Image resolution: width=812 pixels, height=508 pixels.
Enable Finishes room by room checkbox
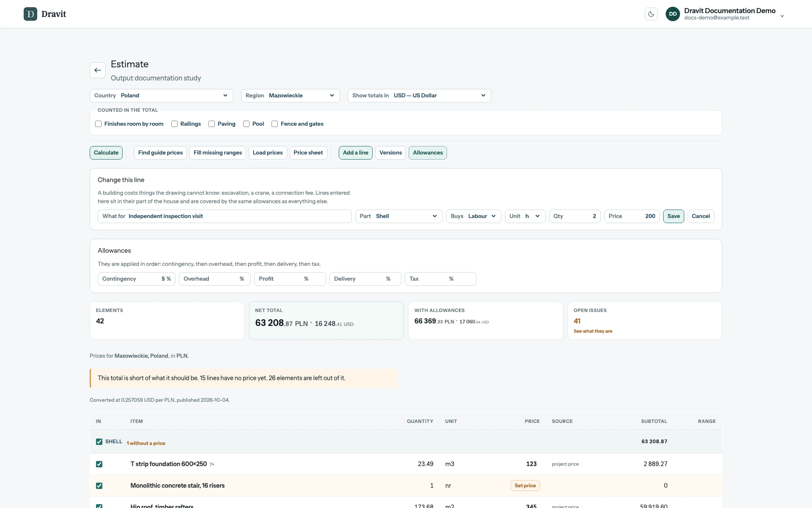pyautogui.click(x=99, y=124)
